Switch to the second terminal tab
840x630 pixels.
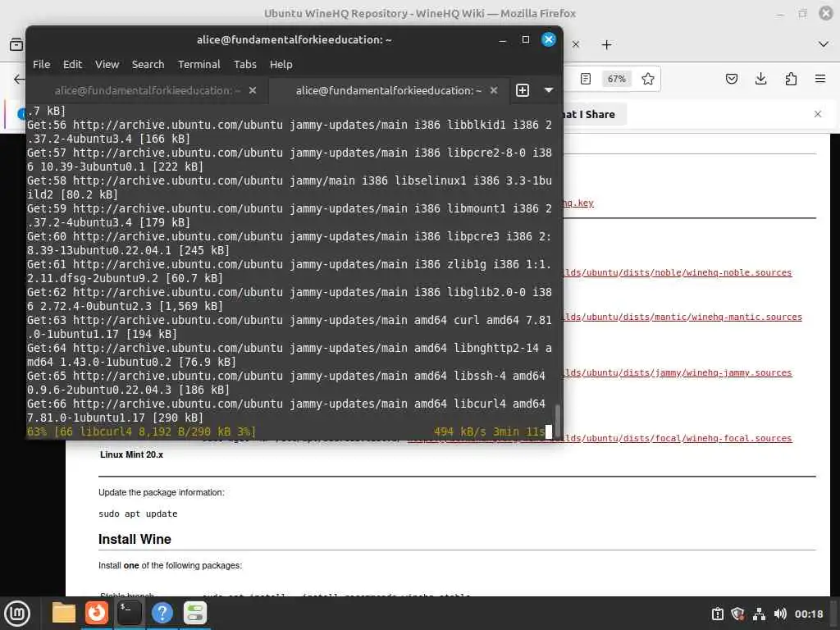(x=388, y=90)
